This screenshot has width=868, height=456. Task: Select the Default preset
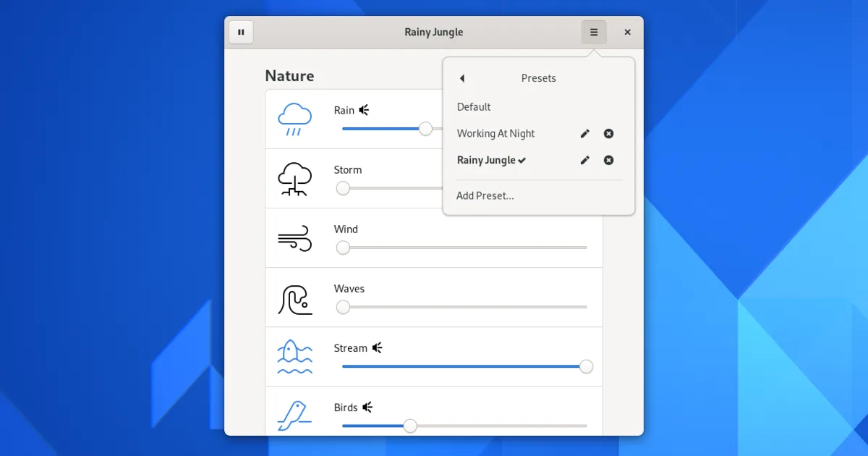[474, 107]
